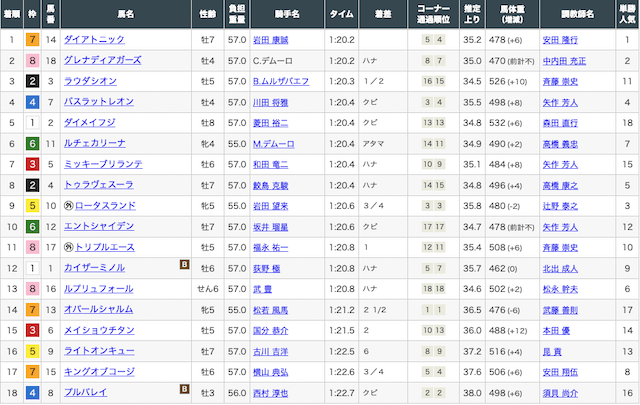The image size is (640, 405).
Task: Click blinker B icon in ブルパレイ row
Action: click(184, 389)
